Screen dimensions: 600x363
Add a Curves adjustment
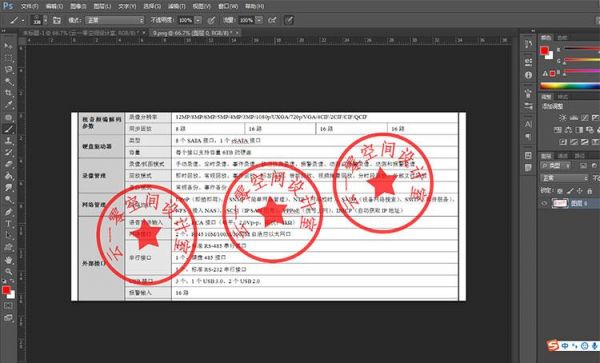pyautogui.click(x=584, y=118)
